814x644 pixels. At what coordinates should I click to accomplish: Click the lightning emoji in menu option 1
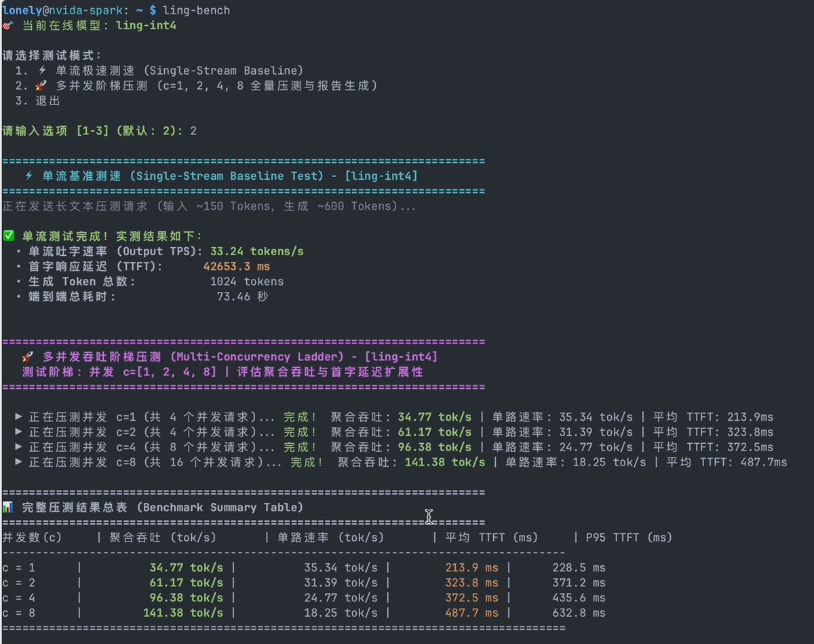[41, 71]
